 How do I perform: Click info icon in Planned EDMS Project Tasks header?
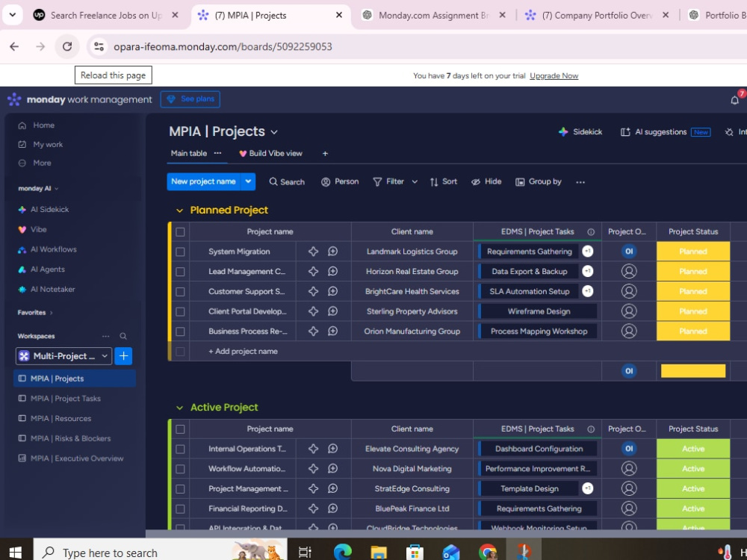point(591,231)
